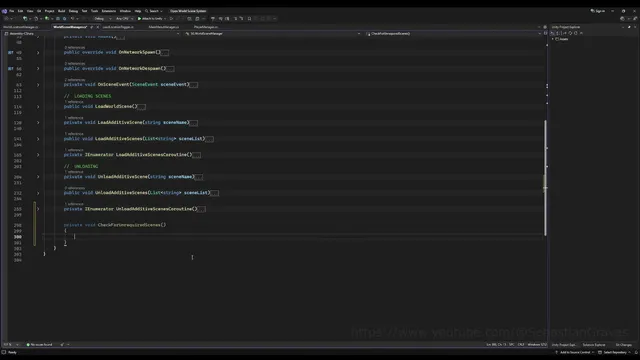Open the CheckForUnrequiredScenes member dropdown
Screen dimensions: 640x360
pyautogui.click(x=453, y=33)
